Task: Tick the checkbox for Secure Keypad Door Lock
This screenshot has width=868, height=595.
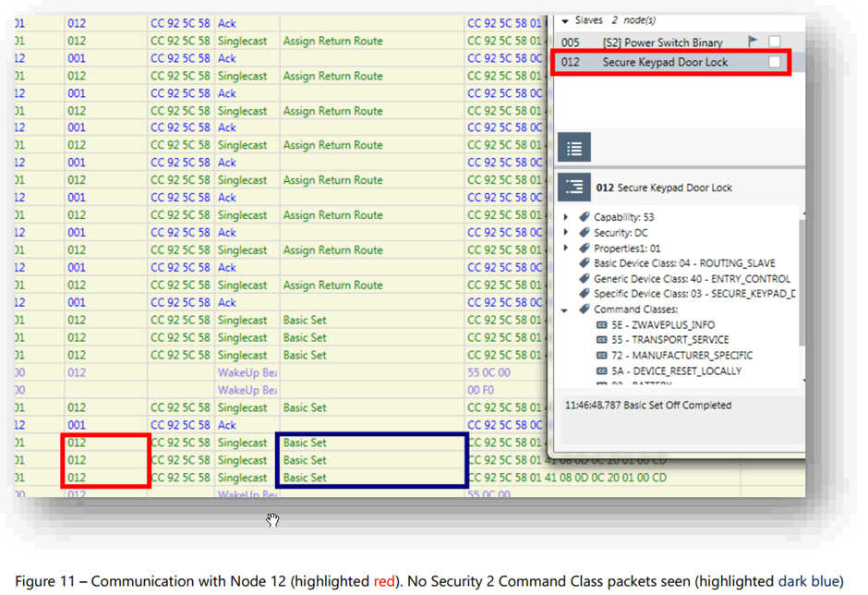Action: [x=775, y=62]
